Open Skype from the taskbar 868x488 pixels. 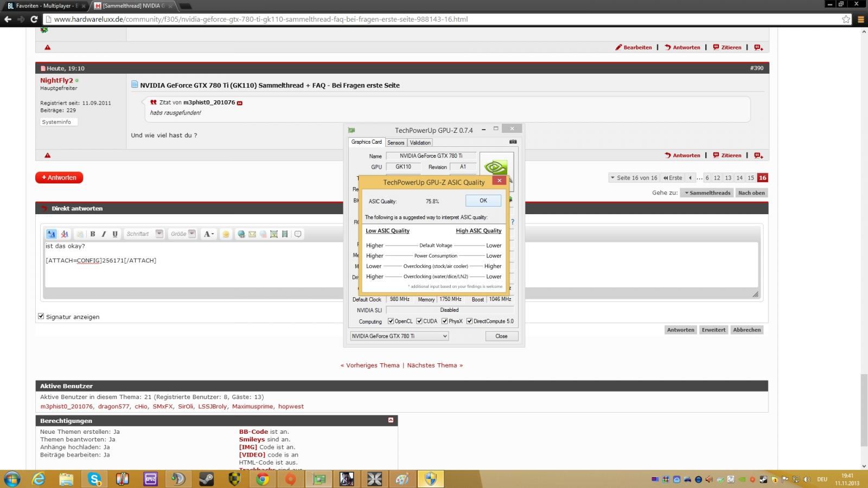click(94, 479)
